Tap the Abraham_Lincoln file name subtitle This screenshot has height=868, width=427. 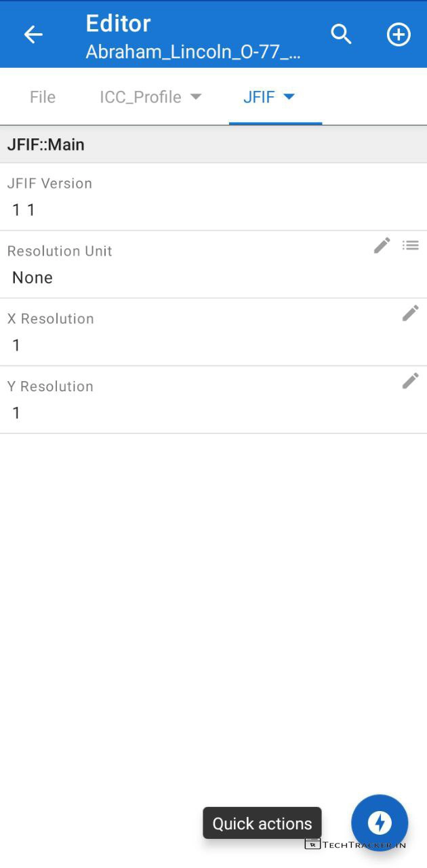[193, 52]
